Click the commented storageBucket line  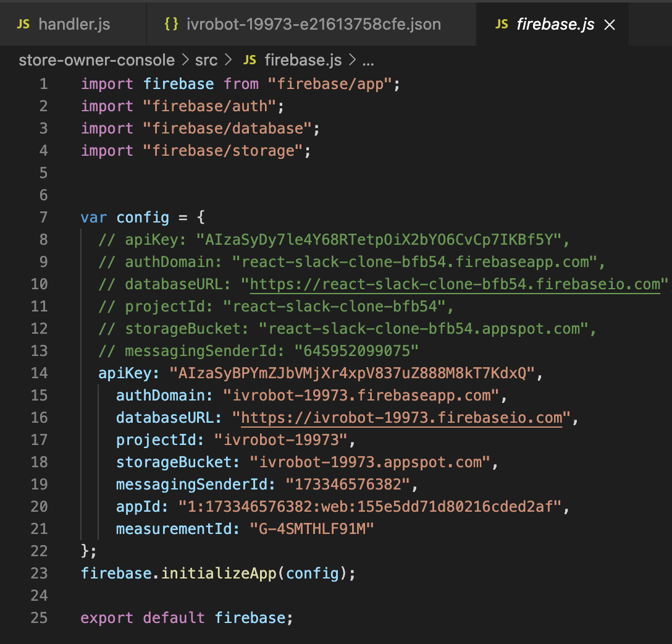pyautogui.click(x=348, y=329)
